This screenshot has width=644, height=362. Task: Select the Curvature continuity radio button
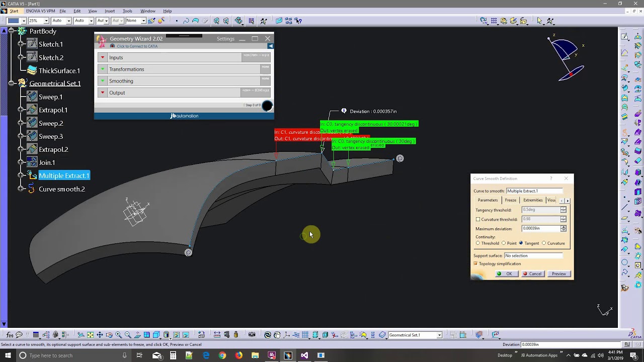[x=544, y=243]
